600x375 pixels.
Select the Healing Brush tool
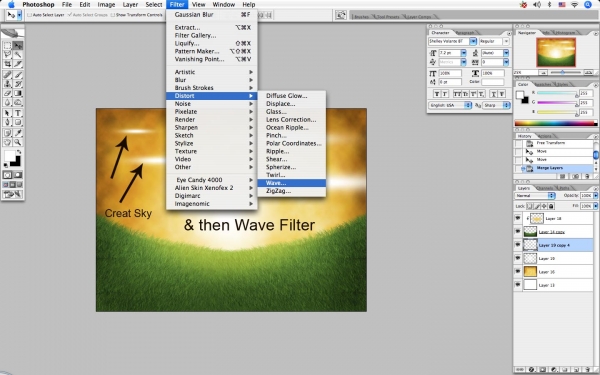(x=7, y=75)
